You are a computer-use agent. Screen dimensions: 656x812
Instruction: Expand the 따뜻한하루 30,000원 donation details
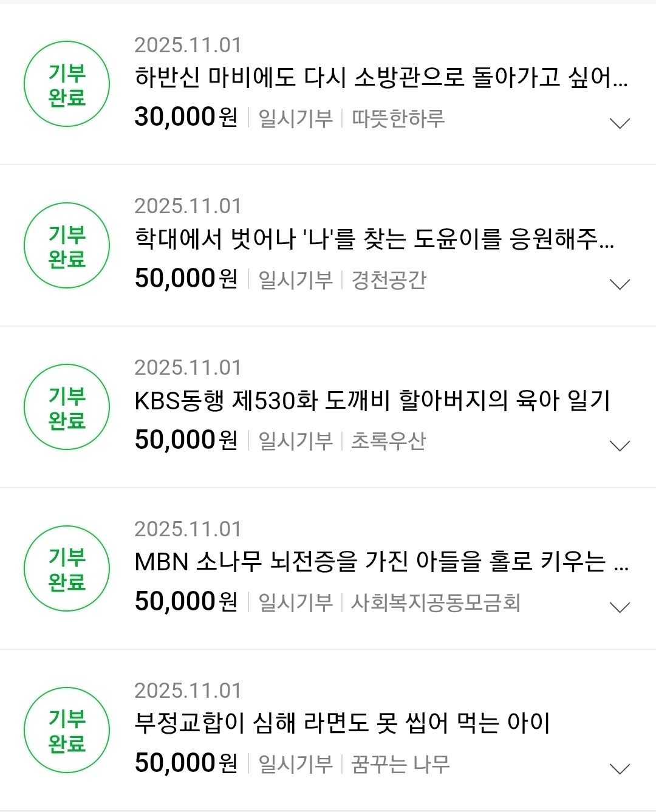(x=619, y=123)
